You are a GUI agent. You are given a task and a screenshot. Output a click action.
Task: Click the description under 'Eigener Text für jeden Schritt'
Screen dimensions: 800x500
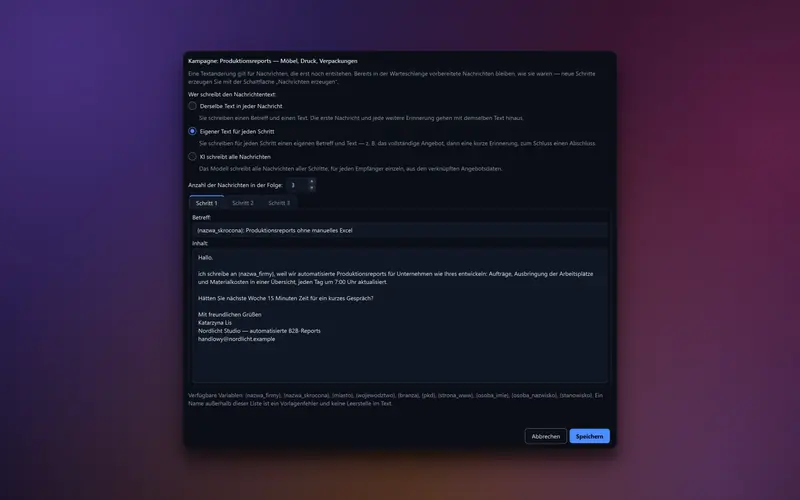tap(397, 143)
